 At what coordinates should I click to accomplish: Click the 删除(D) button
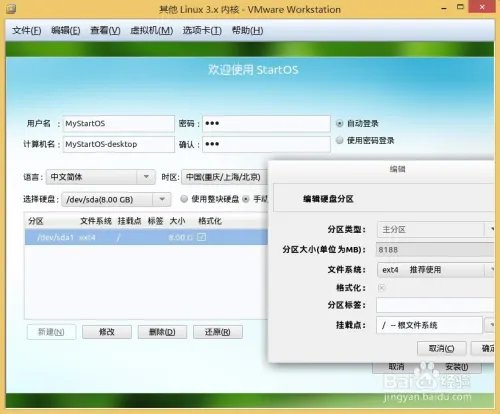click(x=162, y=332)
